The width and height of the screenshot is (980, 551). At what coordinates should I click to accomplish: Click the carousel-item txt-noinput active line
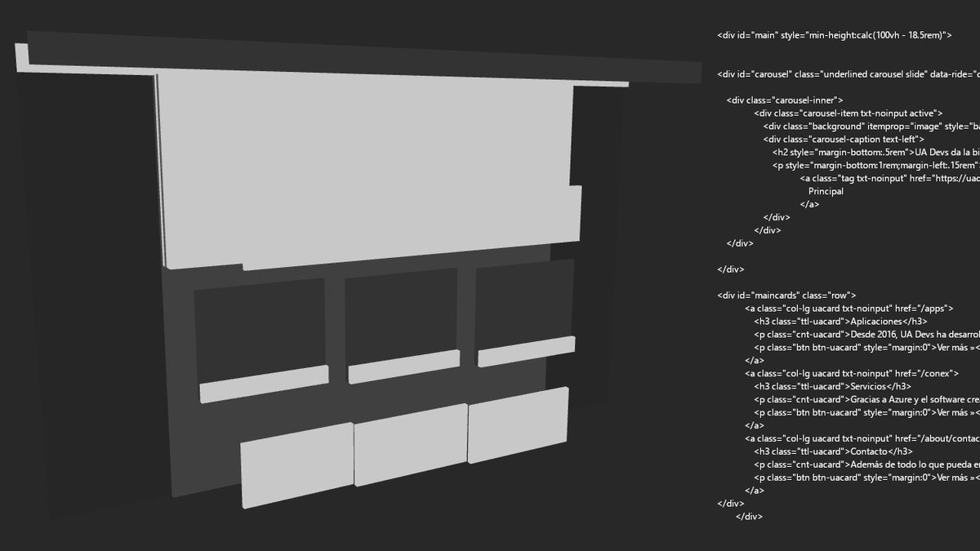pos(849,113)
